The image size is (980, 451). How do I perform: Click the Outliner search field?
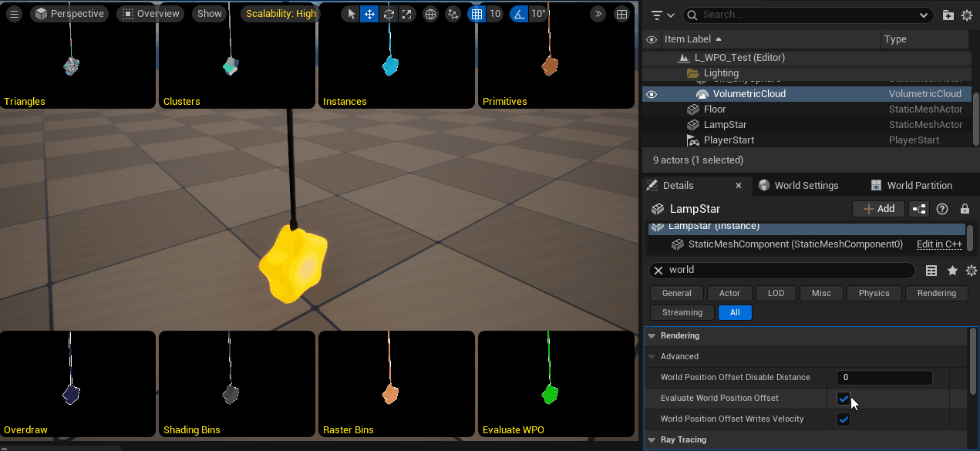tap(807, 15)
